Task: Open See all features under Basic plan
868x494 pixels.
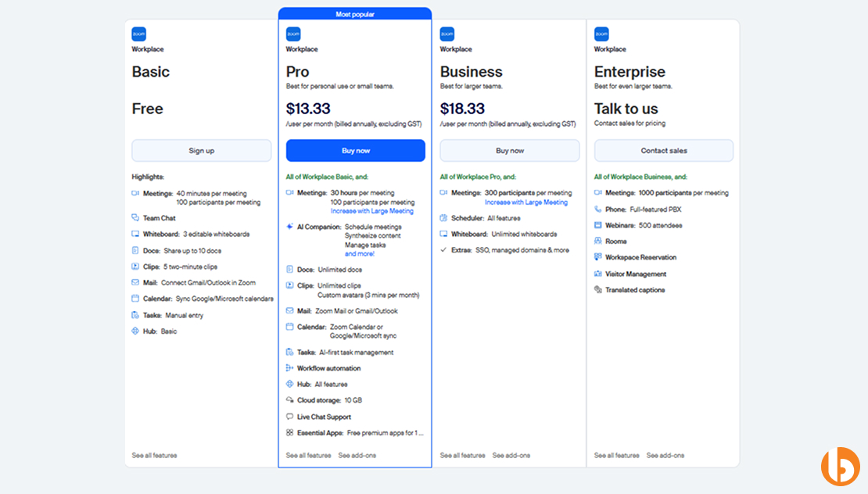Action: coord(155,455)
